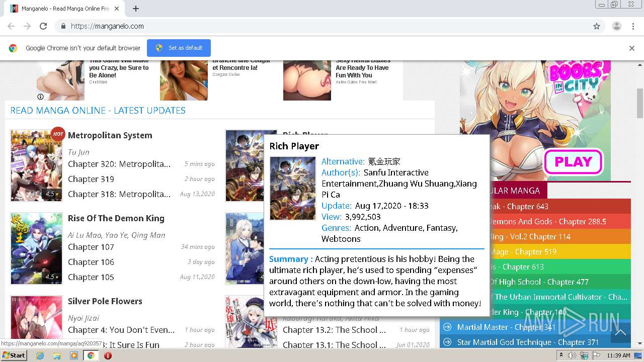Click Chrome icon in the taskbar
Screen dimensions: 644x362
tap(91, 355)
